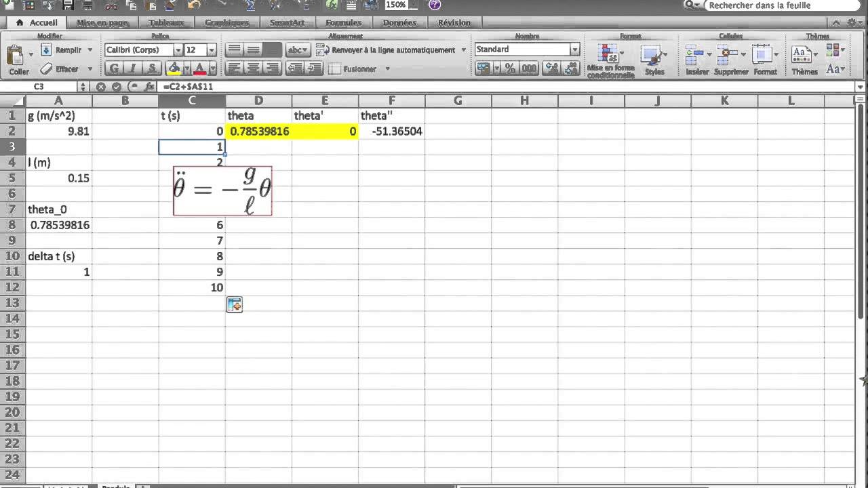
Task: Toggle italic (I) formatting
Action: point(132,68)
